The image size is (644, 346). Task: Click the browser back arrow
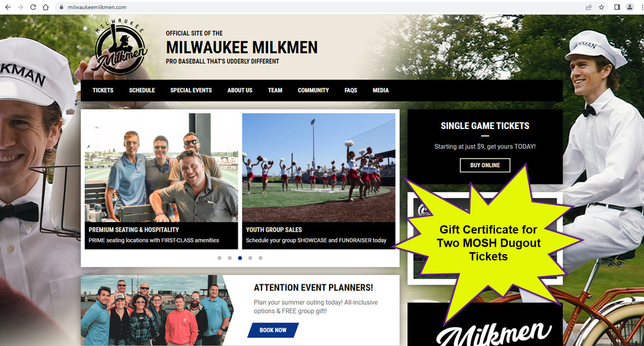click(x=8, y=7)
